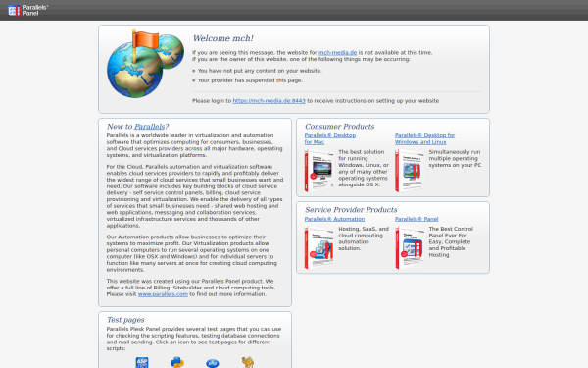Open the ASP test page icon

[142, 363]
